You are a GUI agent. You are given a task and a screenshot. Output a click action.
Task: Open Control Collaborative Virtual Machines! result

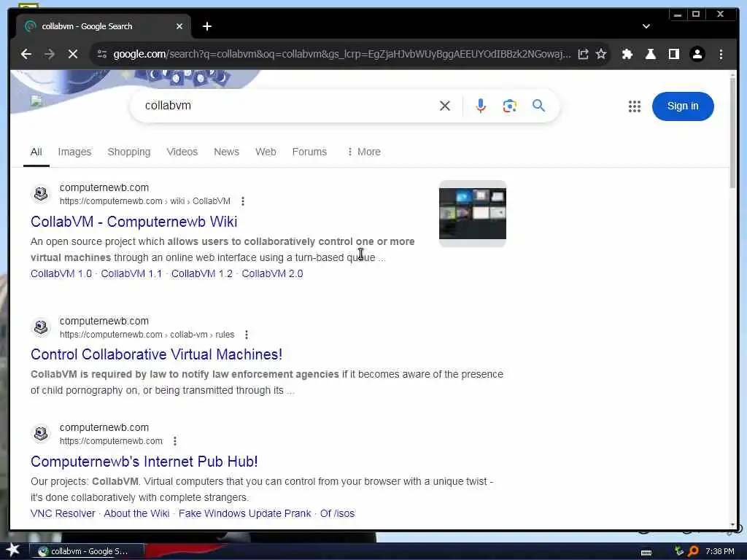click(156, 355)
